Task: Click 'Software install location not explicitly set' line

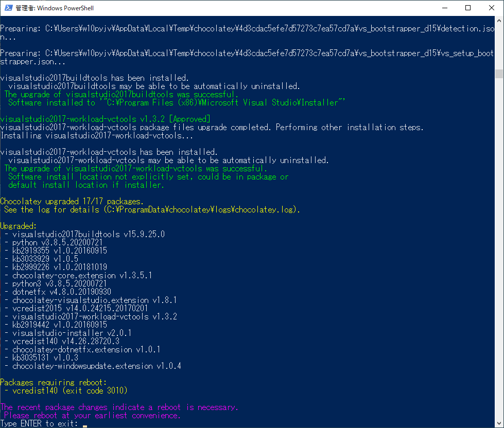Action: point(148,176)
